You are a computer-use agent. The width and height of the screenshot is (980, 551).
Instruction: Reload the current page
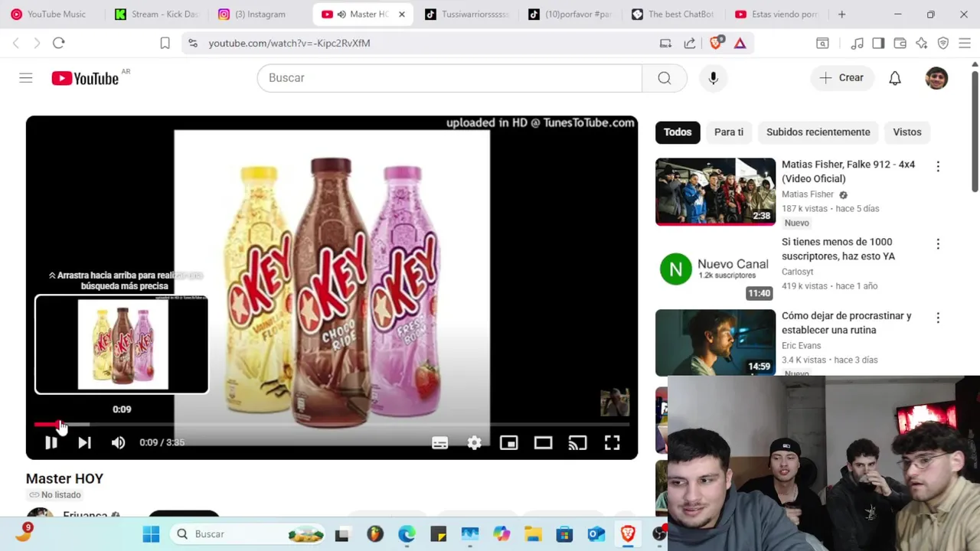58,44
